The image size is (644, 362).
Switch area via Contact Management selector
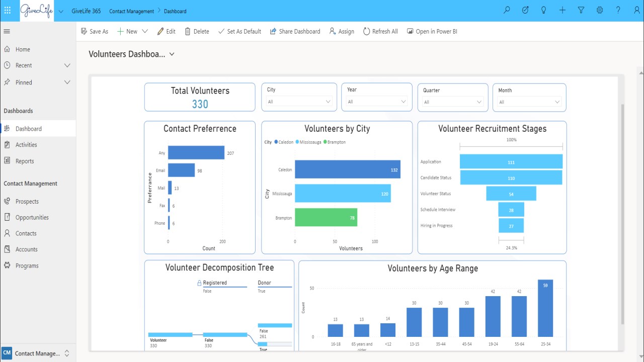coord(38,353)
